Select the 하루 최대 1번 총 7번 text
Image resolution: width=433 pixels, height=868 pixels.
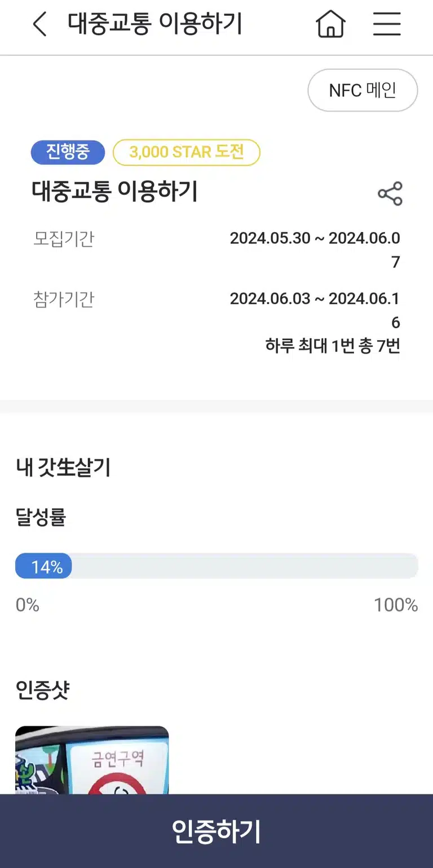[333, 345]
